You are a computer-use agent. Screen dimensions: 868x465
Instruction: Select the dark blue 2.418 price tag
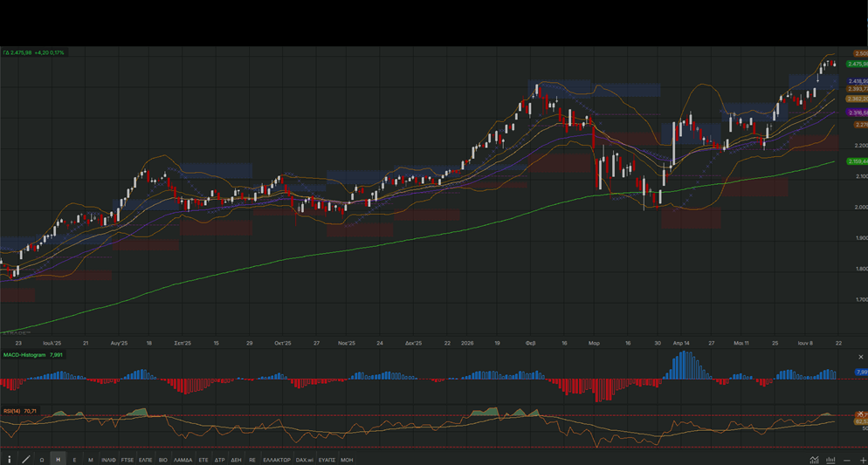click(x=858, y=81)
